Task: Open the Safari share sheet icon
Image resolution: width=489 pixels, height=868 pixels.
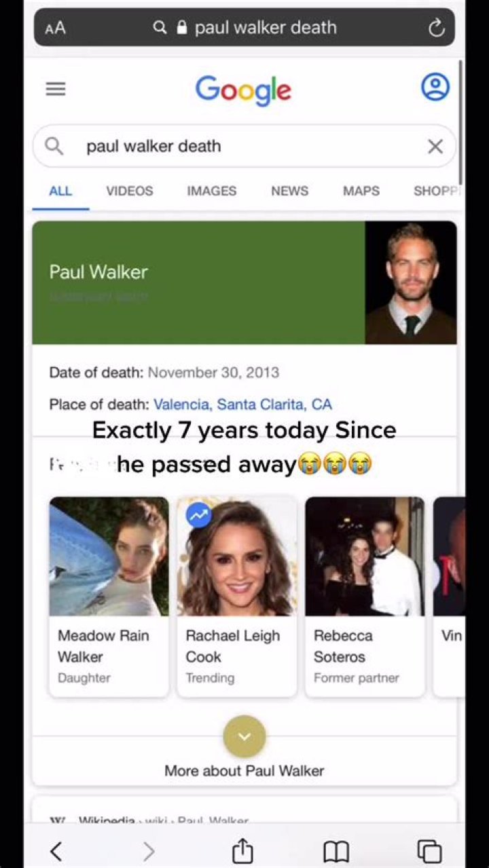Action: tap(242, 850)
